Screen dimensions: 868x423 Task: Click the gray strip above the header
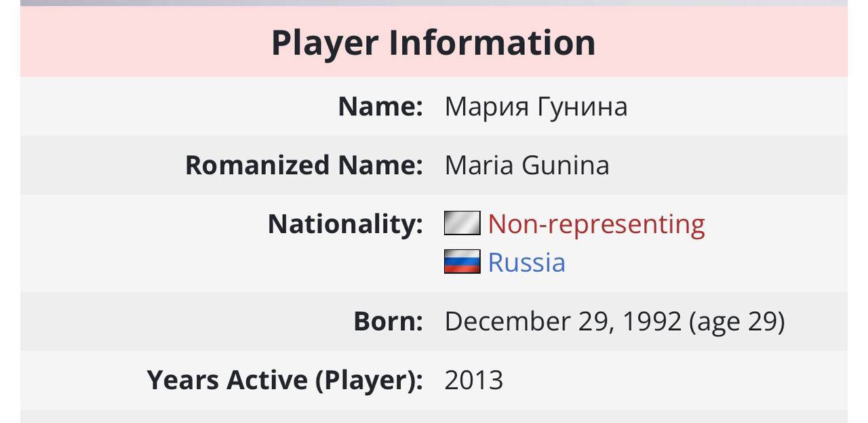(x=434, y=3)
